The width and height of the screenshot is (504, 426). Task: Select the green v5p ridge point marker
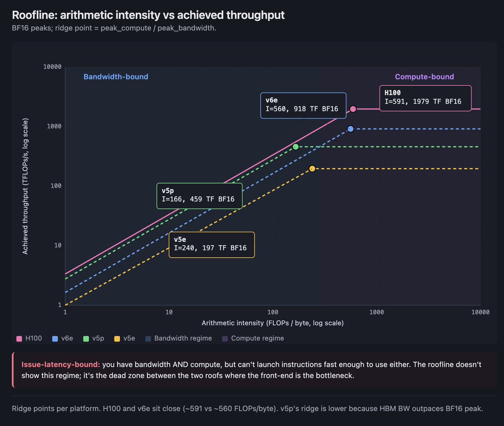[x=296, y=147]
